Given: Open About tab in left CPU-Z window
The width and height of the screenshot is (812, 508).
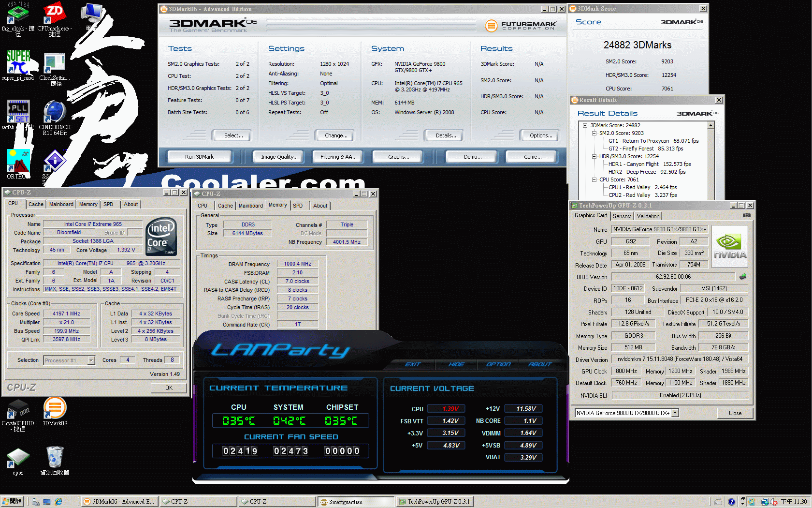Looking at the screenshot, I should (x=130, y=204).
